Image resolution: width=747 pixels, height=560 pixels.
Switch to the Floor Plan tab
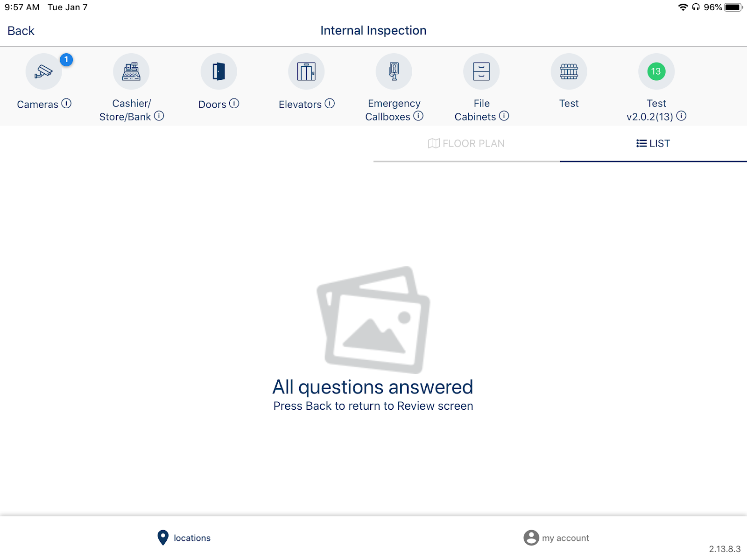467,144
